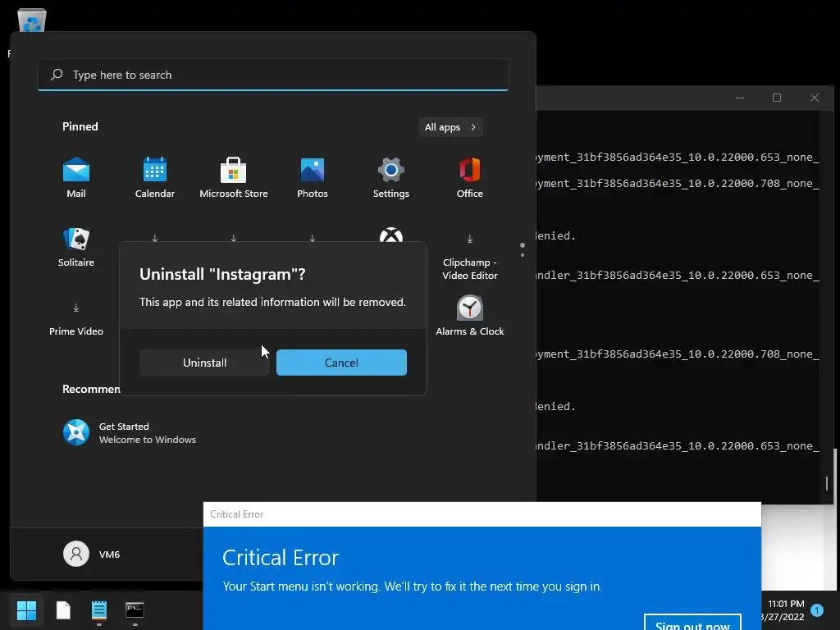Open the Alarms & Clock app

coord(470,316)
